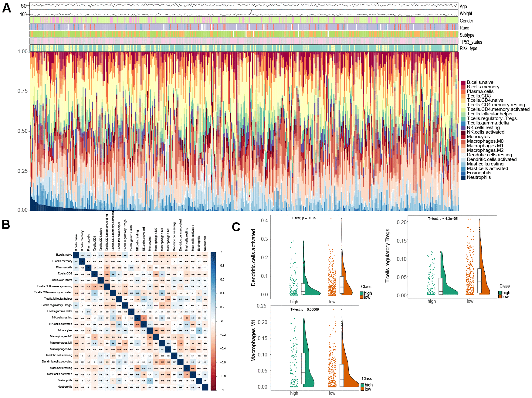Viewport: 532px width, 398px height.
Task: Click the Plasma.cells row label in panel B heatmap
Action: click(64, 267)
